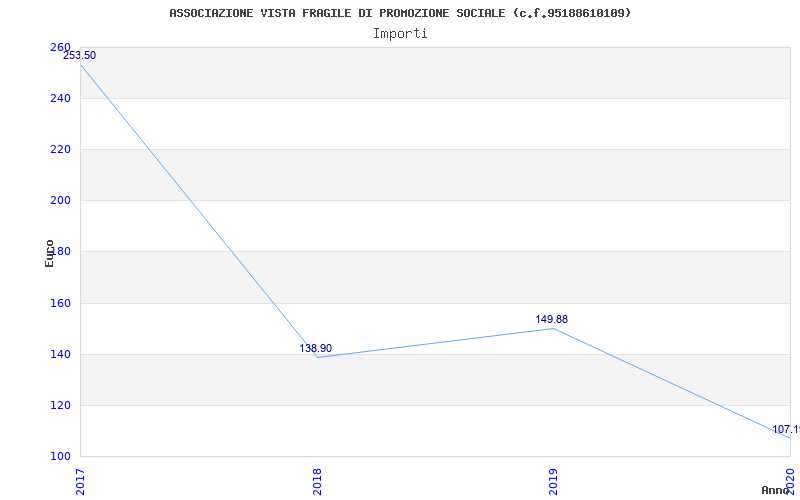Select the 2017 year label

point(81,480)
